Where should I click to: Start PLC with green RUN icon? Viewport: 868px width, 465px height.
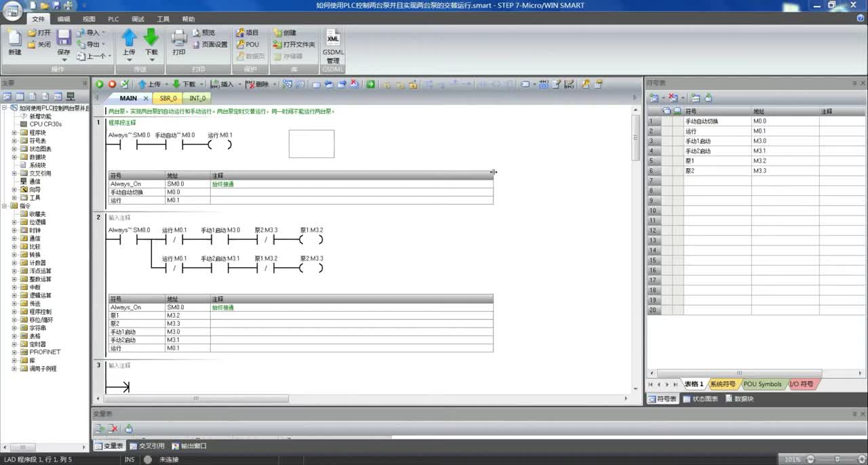tap(100, 84)
